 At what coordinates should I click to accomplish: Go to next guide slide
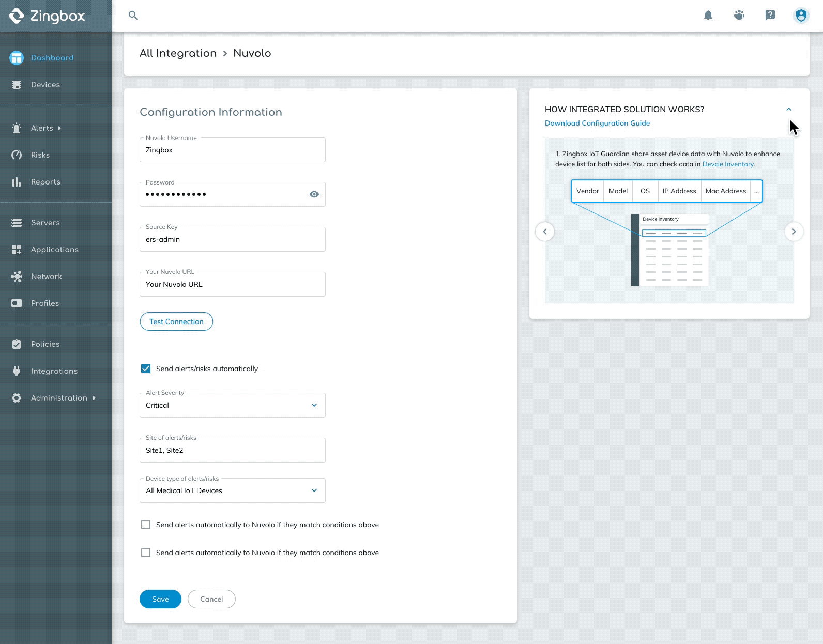(x=794, y=232)
